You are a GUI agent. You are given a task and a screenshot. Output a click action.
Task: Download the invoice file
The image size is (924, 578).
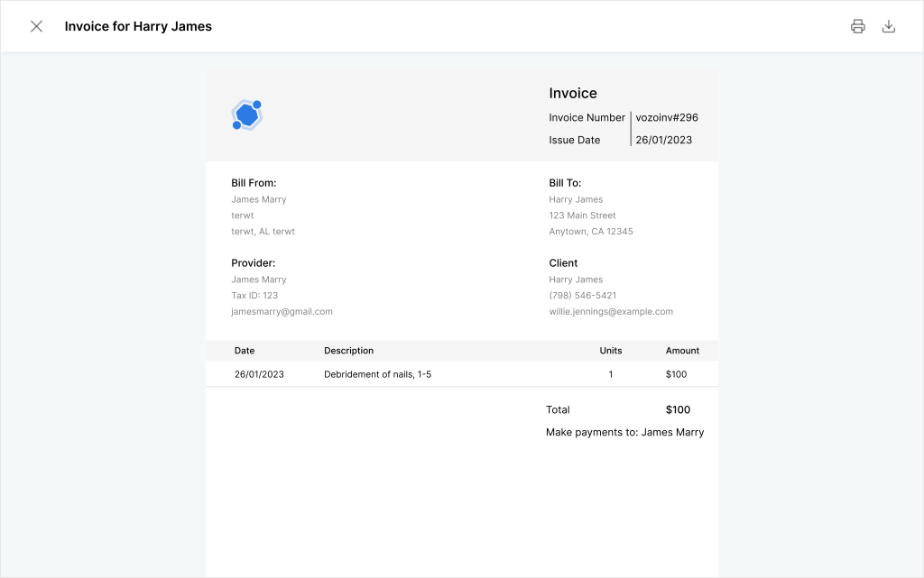click(889, 26)
